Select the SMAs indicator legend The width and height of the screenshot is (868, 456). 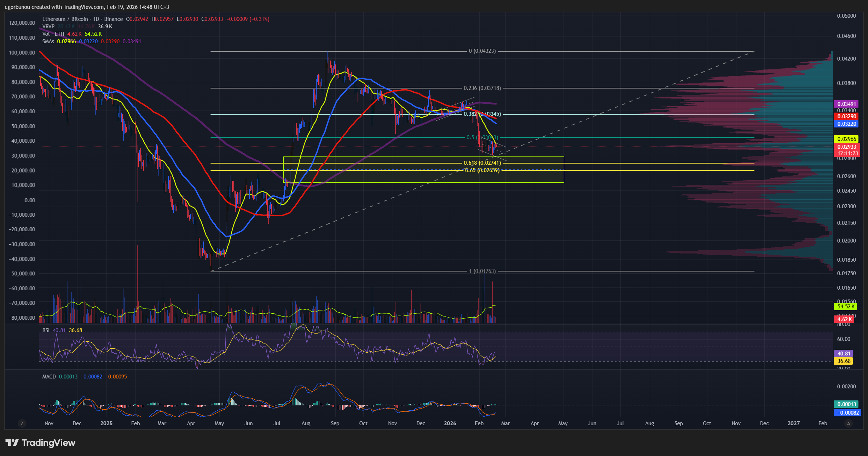click(48, 41)
